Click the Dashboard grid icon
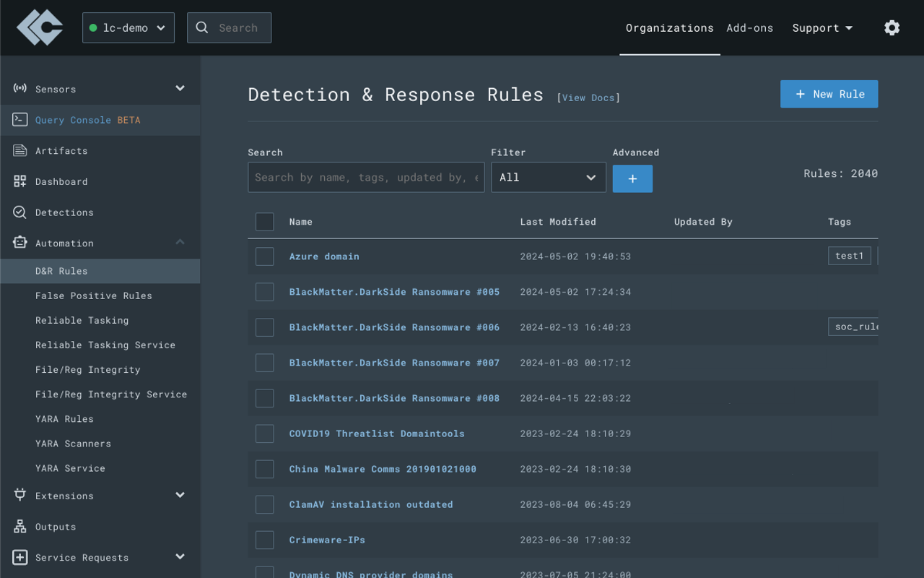The image size is (924, 578). pyautogui.click(x=20, y=181)
